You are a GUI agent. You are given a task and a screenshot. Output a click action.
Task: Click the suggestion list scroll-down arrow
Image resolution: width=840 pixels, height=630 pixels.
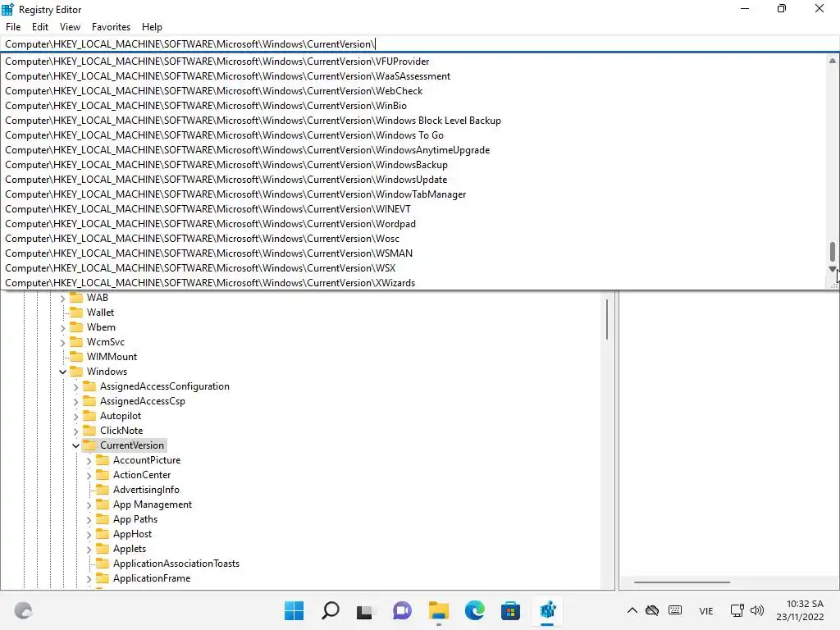coord(832,269)
